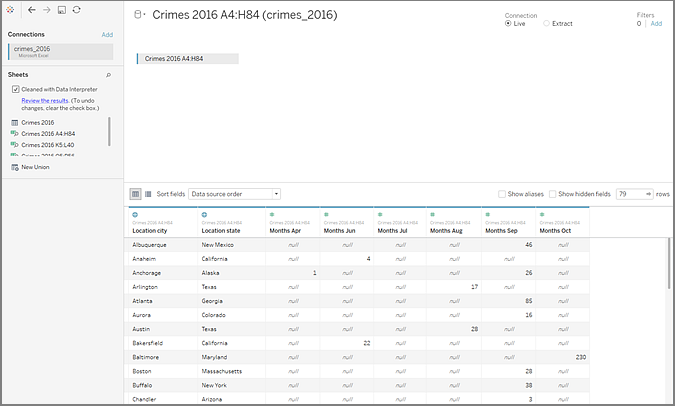Click the New Union option
The width and height of the screenshot is (675, 406).
coord(35,167)
